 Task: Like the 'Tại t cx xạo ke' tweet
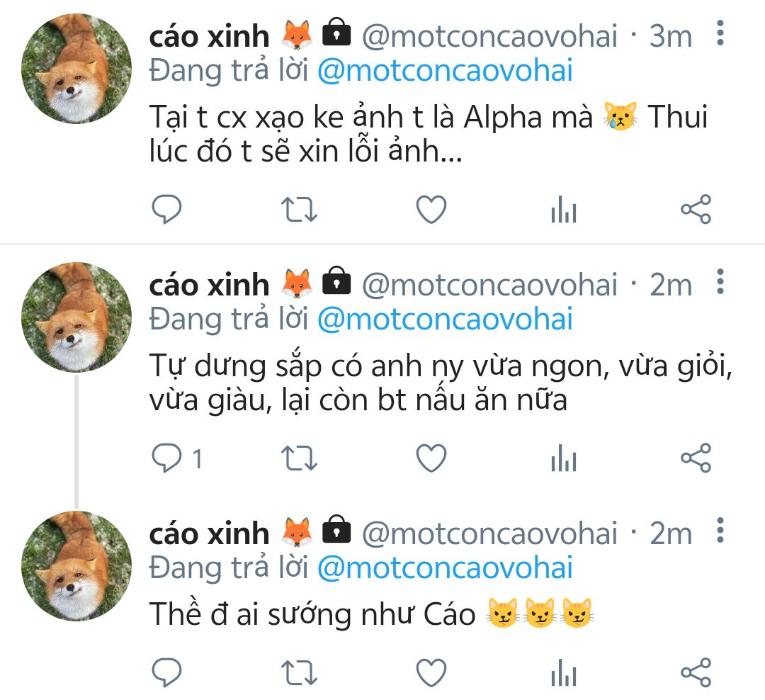431,210
